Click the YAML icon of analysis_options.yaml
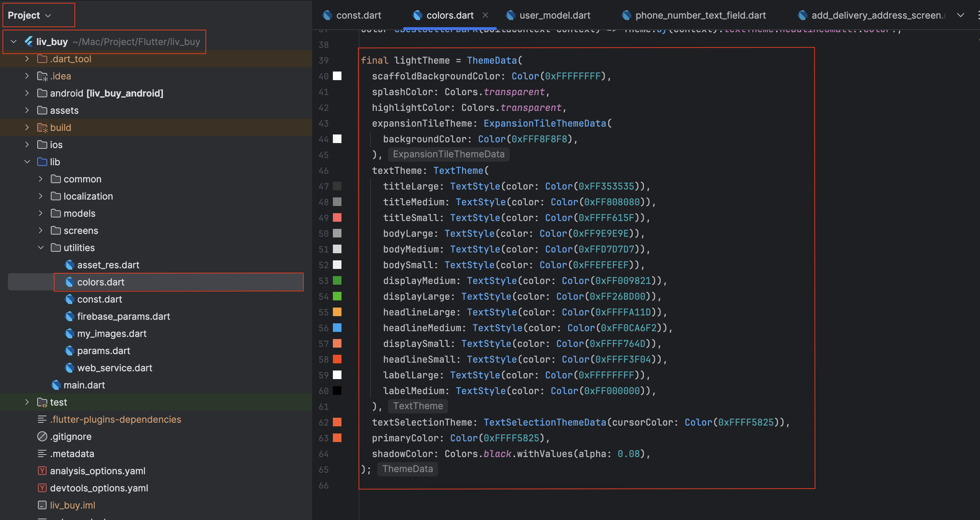Viewport: 980px width, 520px height. [42, 471]
